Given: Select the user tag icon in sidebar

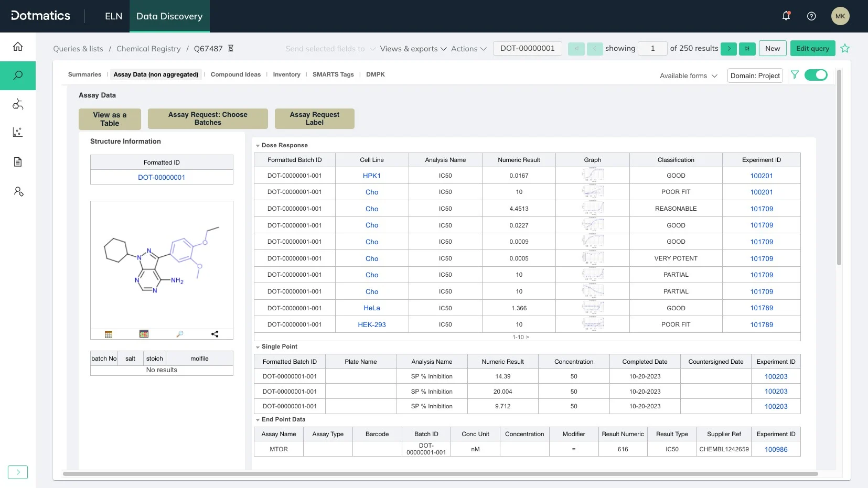Looking at the screenshot, I should (x=17, y=191).
